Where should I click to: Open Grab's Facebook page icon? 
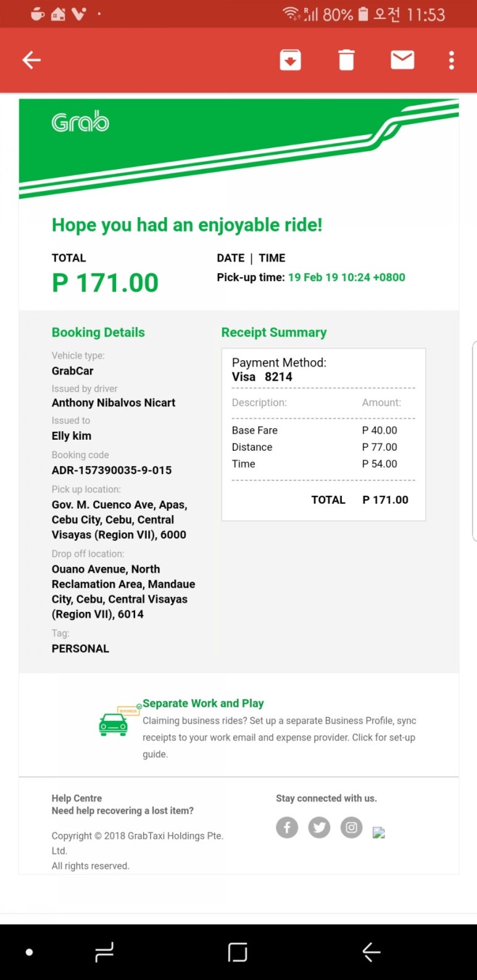pyautogui.click(x=287, y=827)
